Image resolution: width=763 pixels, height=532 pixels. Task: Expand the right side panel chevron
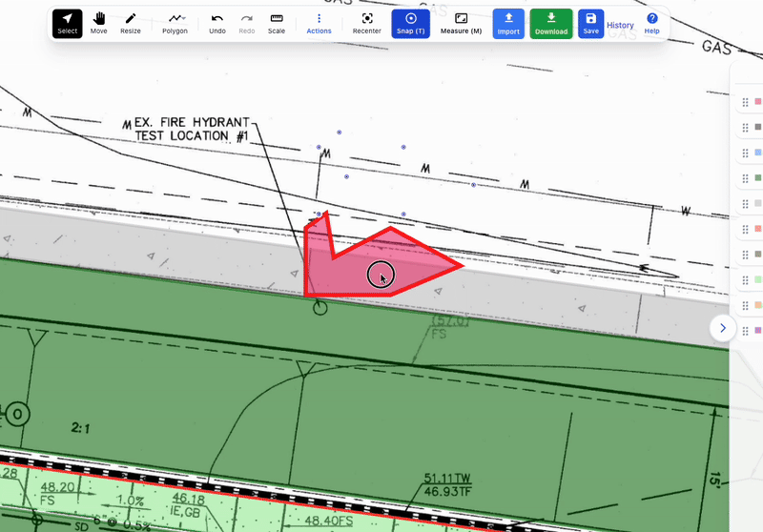(x=722, y=328)
